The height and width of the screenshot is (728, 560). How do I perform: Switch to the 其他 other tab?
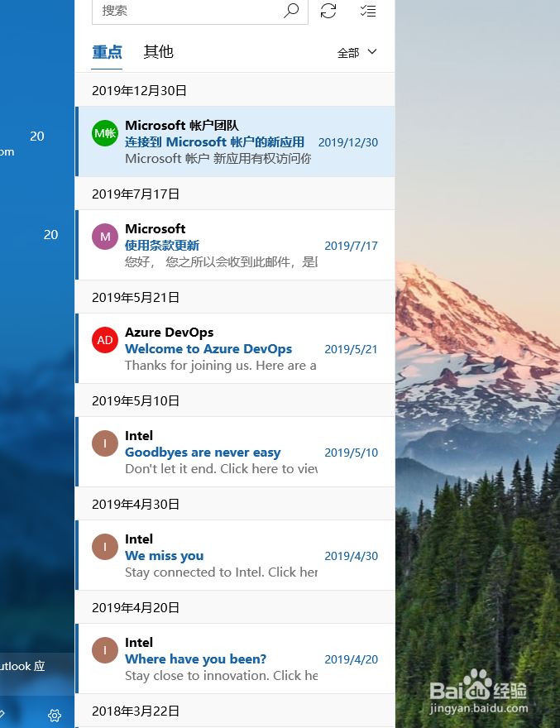pos(158,52)
